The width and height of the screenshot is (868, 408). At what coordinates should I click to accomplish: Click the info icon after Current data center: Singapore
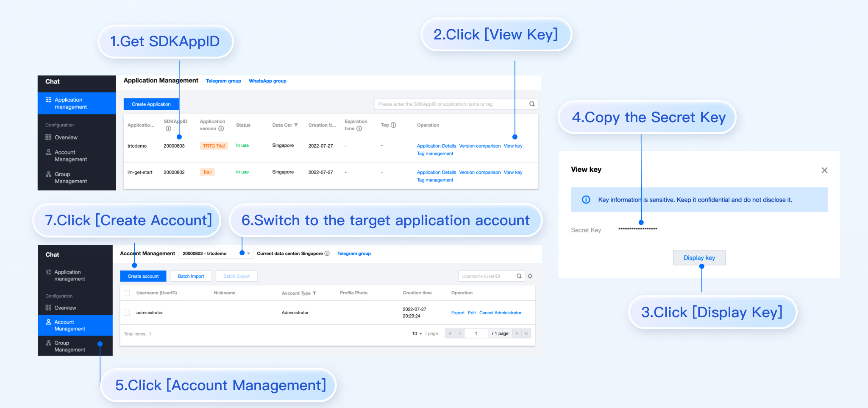pos(327,254)
